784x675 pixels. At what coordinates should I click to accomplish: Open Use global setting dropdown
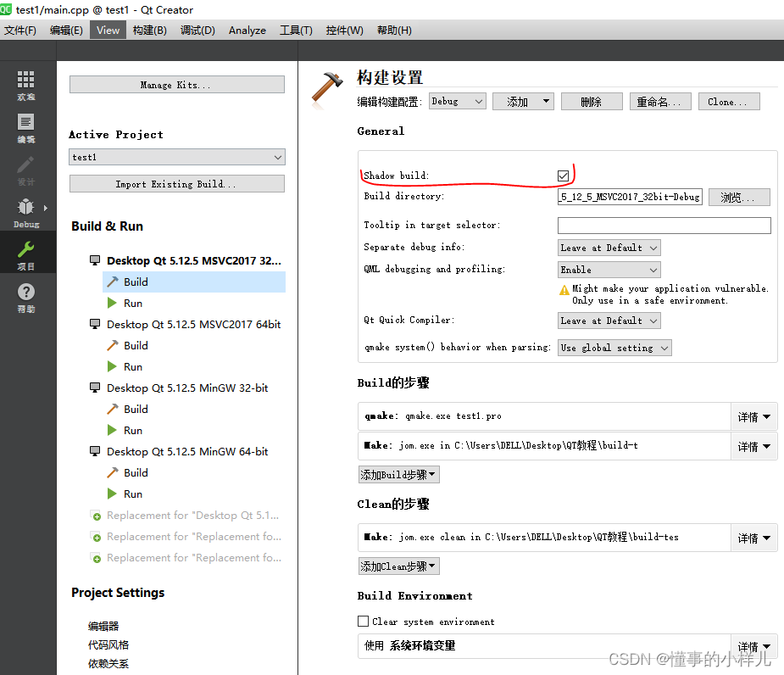[614, 348]
